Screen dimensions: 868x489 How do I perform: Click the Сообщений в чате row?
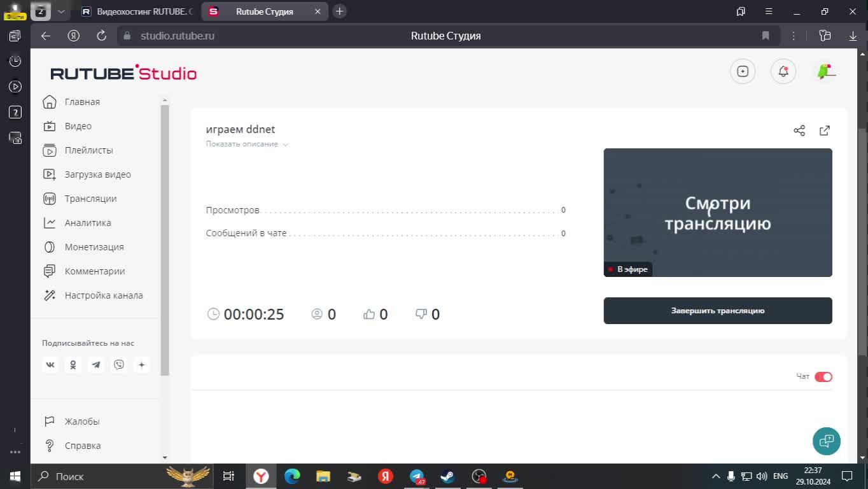pyautogui.click(x=386, y=234)
